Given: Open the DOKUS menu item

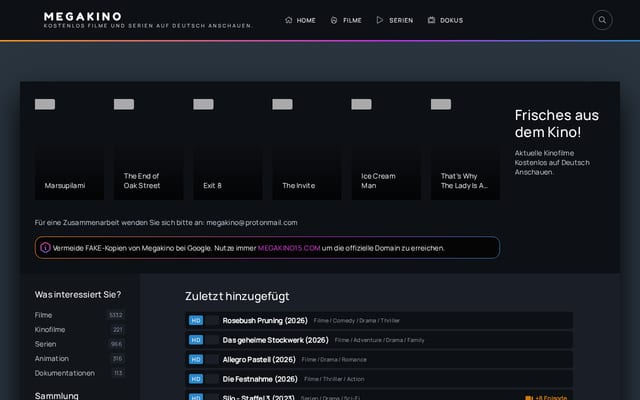Looking at the screenshot, I should coord(445,20).
